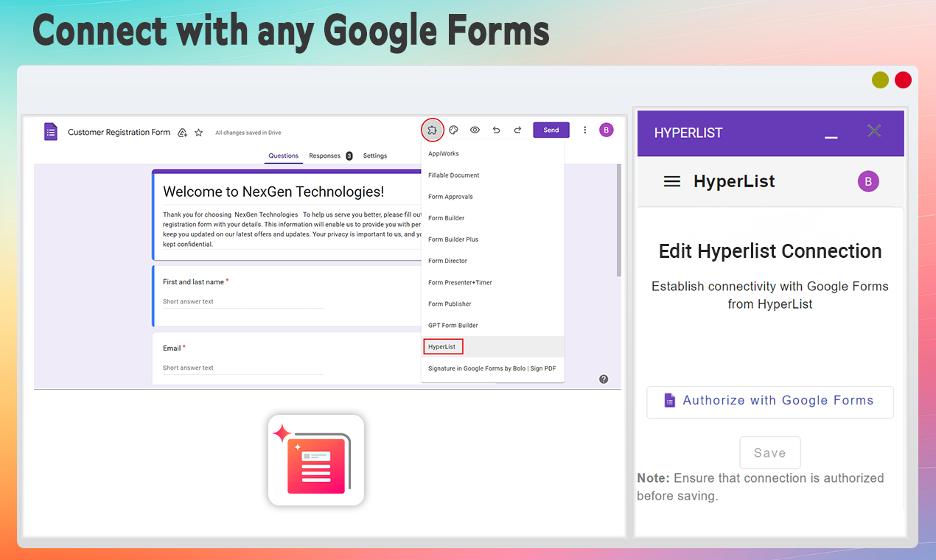Select GPT Form Builder add-on

point(492,325)
